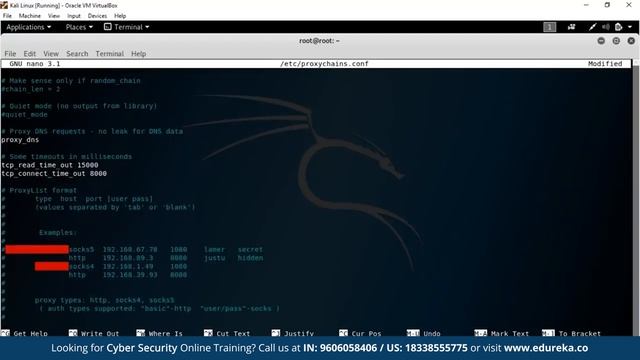Open VirtualBox Devices menu
The image size is (640, 360).
pyautogui.click(x=97, y=16)
